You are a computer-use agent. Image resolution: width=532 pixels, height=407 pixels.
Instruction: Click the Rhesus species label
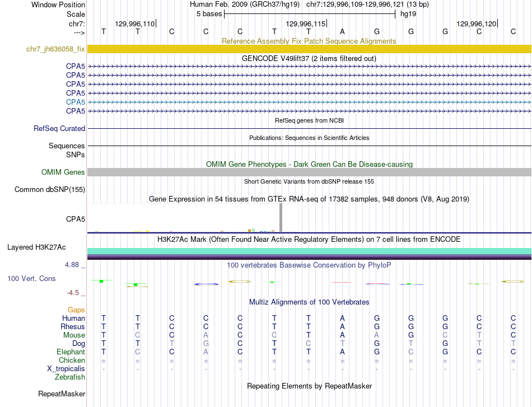click(x=73, y=326)
